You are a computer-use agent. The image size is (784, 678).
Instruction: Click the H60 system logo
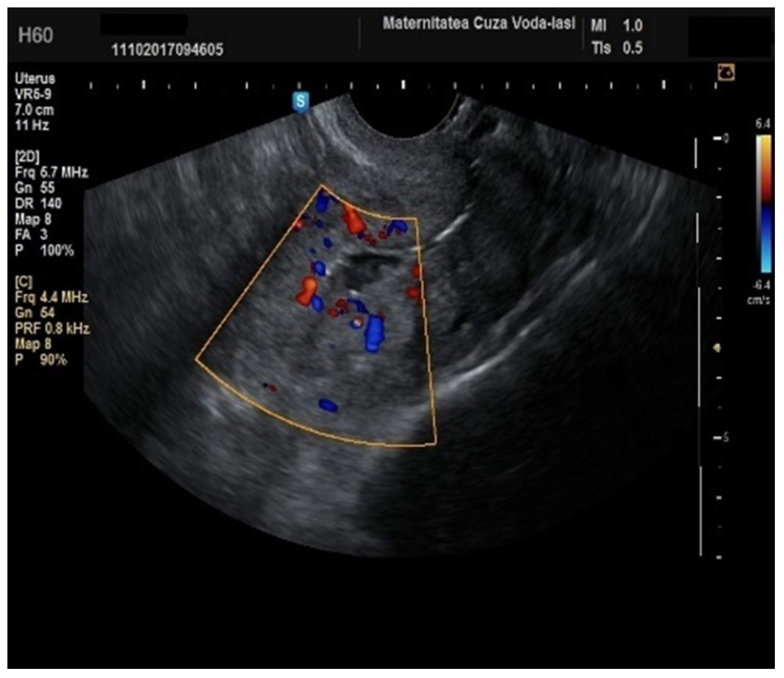tap(36, 36)
